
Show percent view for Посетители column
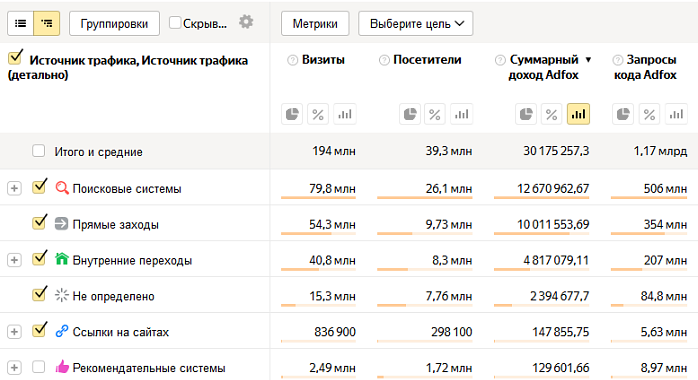[435, 114]
